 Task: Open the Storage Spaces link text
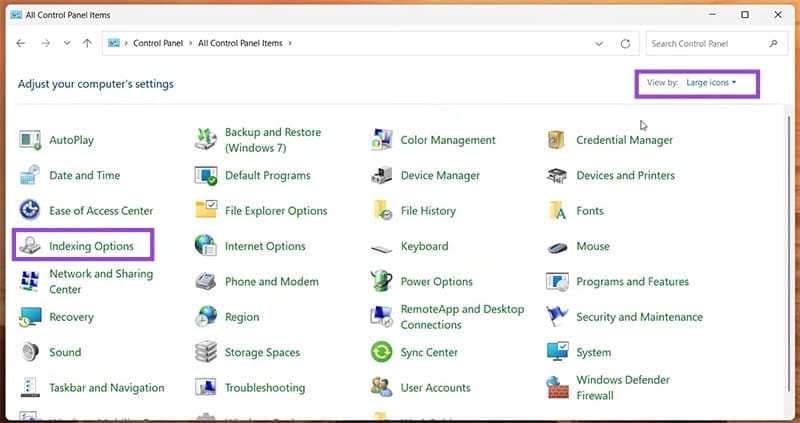coord(262,353)
